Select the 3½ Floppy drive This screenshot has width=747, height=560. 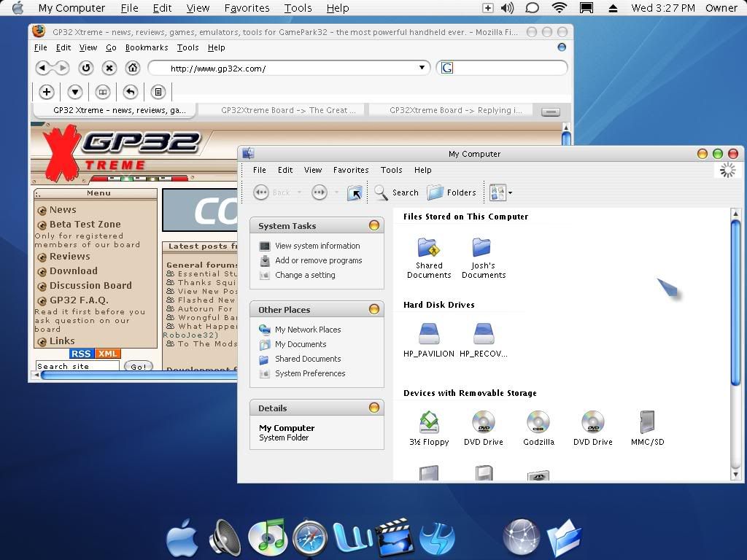(429, 429)
